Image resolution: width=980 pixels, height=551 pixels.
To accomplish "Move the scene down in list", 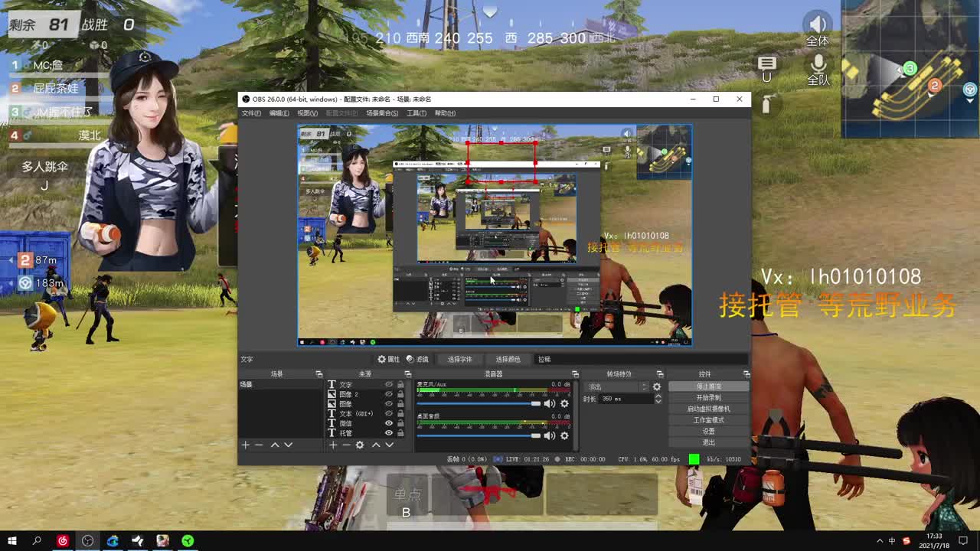I will (x=288, y=445).
